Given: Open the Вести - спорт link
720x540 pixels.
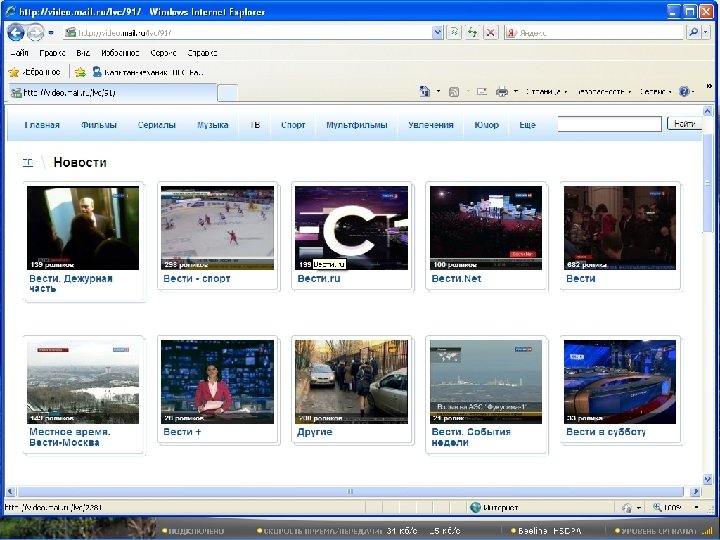Looking at the screenshot, I should pos(197,279).
